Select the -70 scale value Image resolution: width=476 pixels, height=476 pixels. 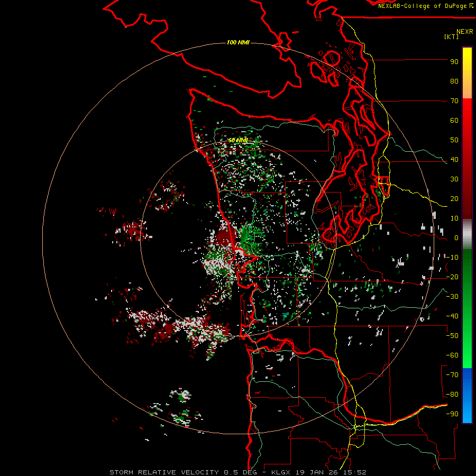coord(452,375)
